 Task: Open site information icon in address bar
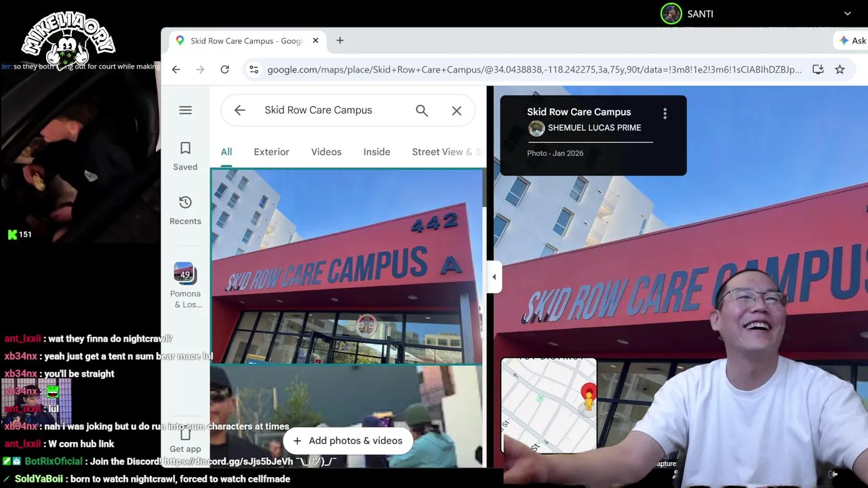254,69
